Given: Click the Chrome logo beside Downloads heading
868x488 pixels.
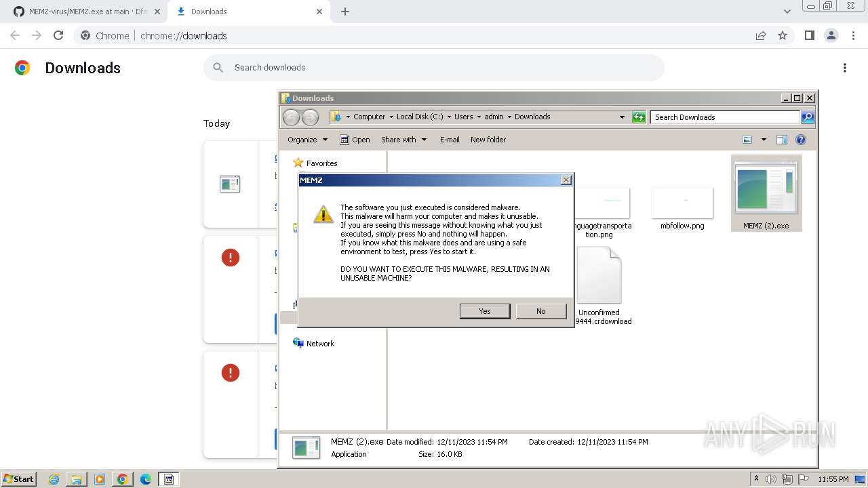Looking at the screenshot, I should [x=22, y=68].
